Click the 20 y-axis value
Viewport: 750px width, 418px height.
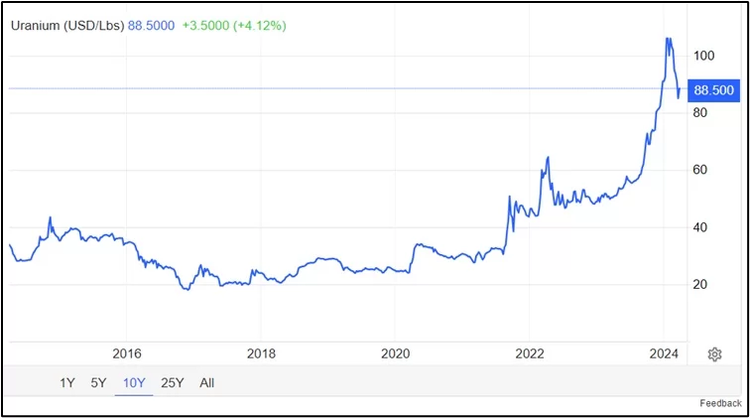(x=702, y=285)
